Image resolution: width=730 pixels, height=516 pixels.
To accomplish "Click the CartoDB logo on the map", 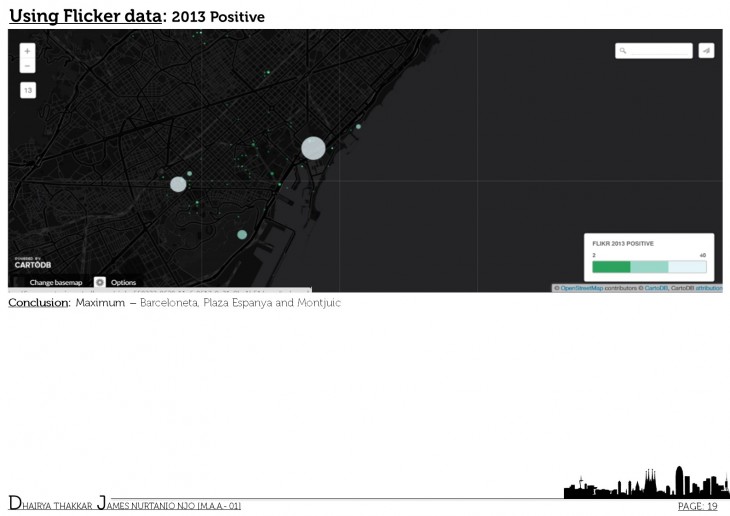I will pos(32,264).
